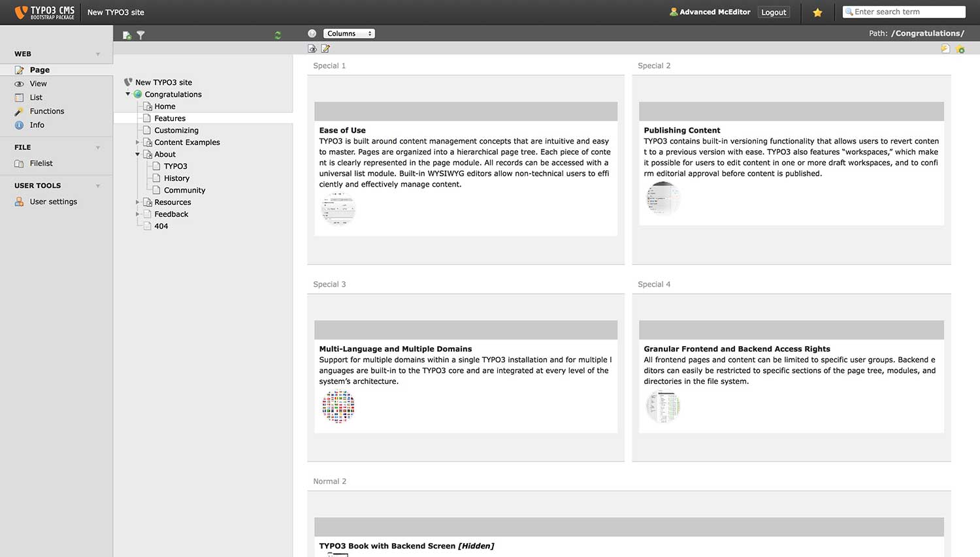
Task: Click the Home page icon in tree
Action: click(148, 106)
